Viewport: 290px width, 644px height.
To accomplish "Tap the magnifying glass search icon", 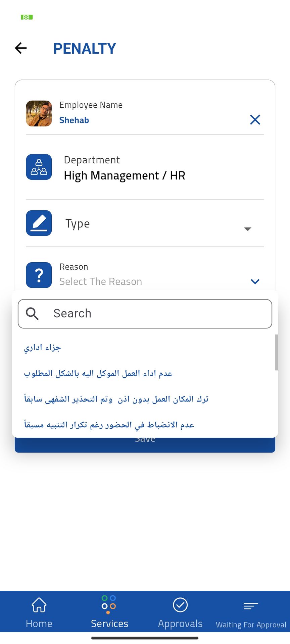I will pyautogui.click(x=32, y=314).
